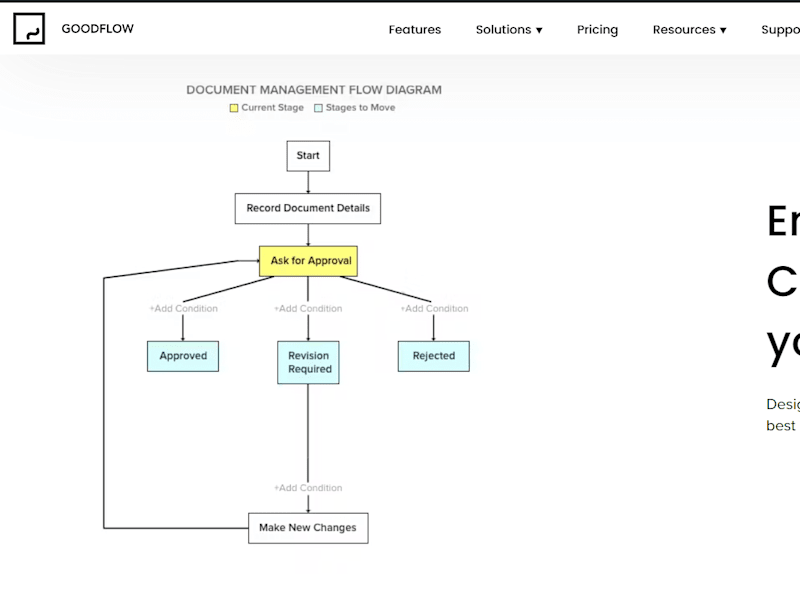Open the Pricing page

click(x=597, y=30)
